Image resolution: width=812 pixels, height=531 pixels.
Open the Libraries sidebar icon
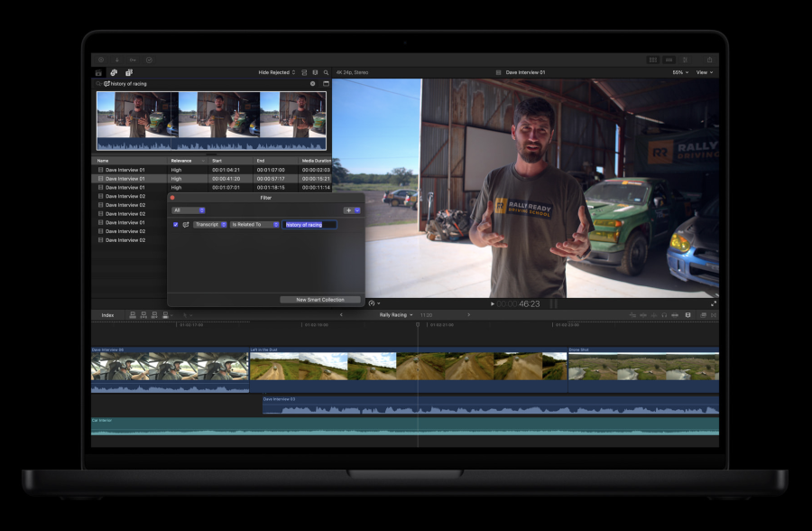(x=98, y=72)
